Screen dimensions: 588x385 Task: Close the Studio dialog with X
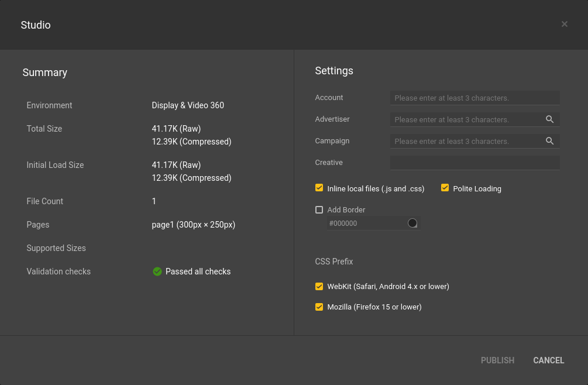coord(564,24)
